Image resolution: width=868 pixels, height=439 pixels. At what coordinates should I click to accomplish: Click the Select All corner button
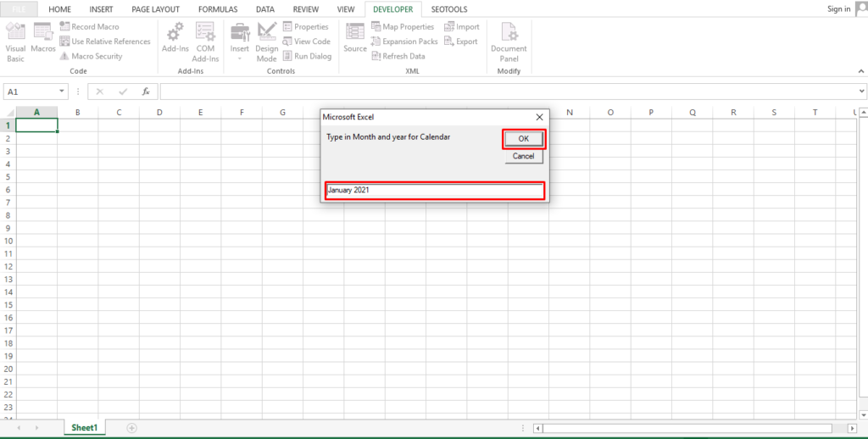[x=8, y=113]
